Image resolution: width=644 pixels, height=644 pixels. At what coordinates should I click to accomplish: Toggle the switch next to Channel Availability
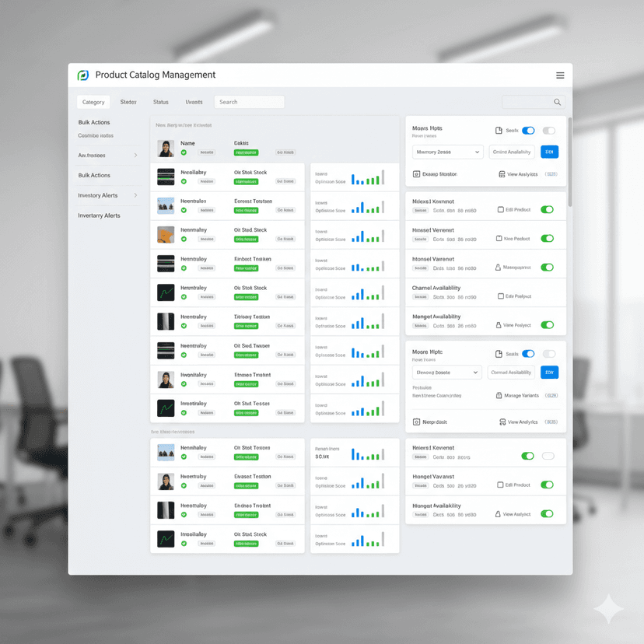[547, 296]
